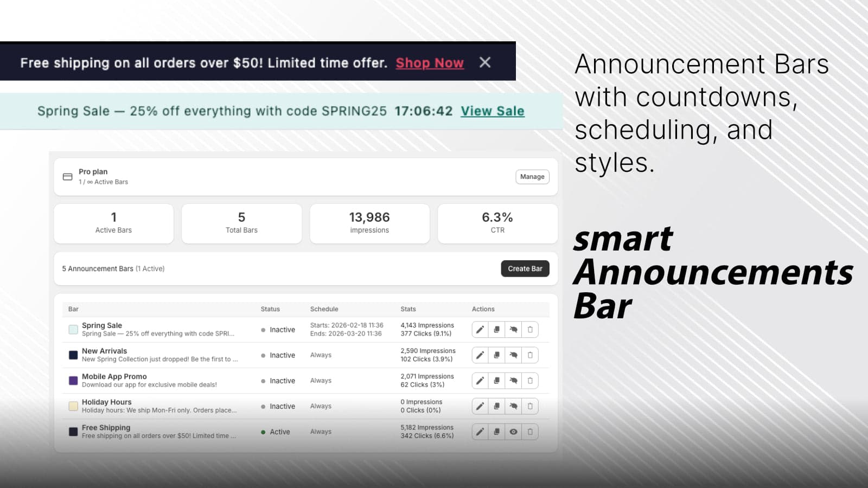Open the Free Shipping bar name

[x=106, y=427]
